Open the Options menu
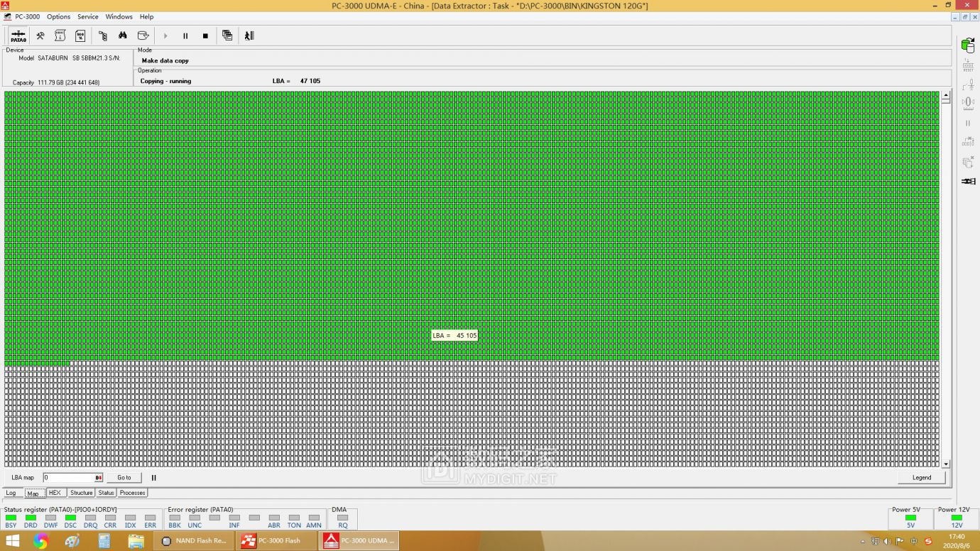This screenshot has width=980, height=551. tap(58, 16)
